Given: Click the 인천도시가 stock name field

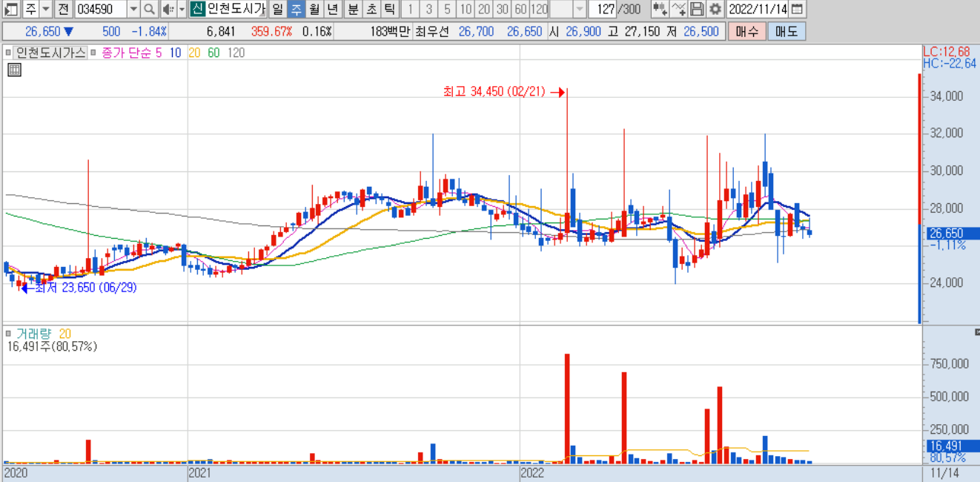Looking at the screenshot, I should point(236,9).
